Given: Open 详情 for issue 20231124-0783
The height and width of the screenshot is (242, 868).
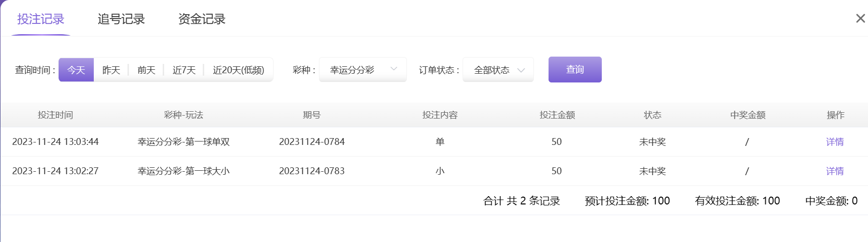Looking at the screenshot, I should [x=835, y=171].
